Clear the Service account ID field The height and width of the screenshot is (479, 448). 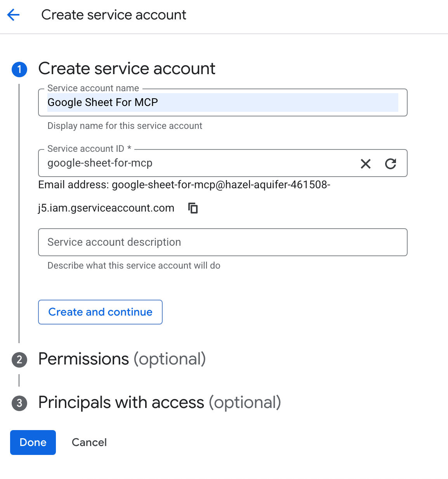366,164
